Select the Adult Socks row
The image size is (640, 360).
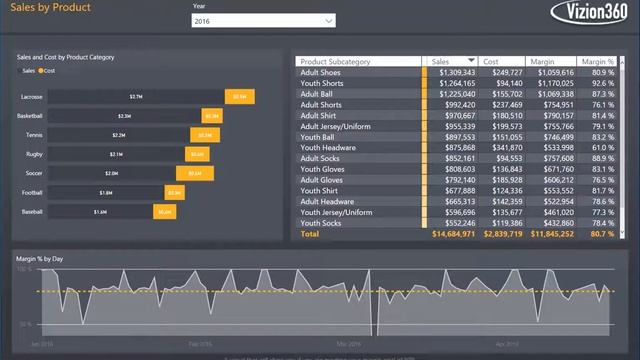[457, 158]
